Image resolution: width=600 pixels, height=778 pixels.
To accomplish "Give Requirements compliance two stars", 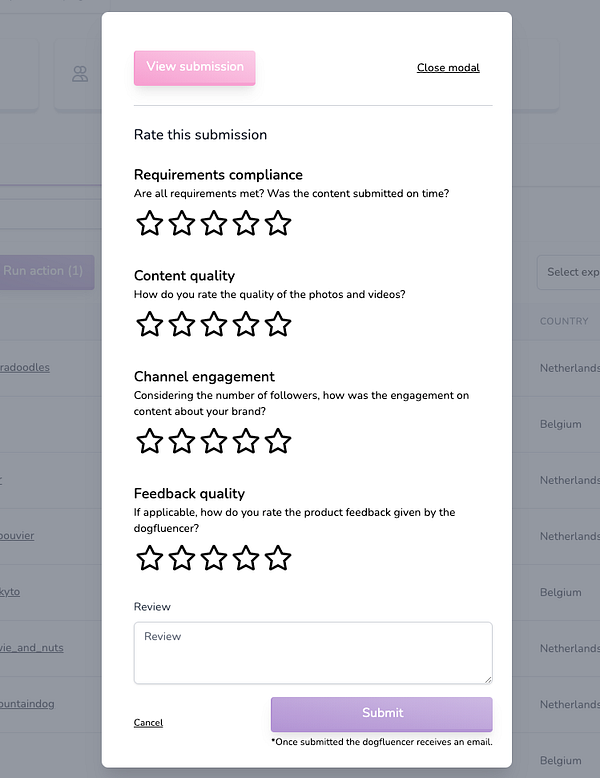I will click(181, 223).
